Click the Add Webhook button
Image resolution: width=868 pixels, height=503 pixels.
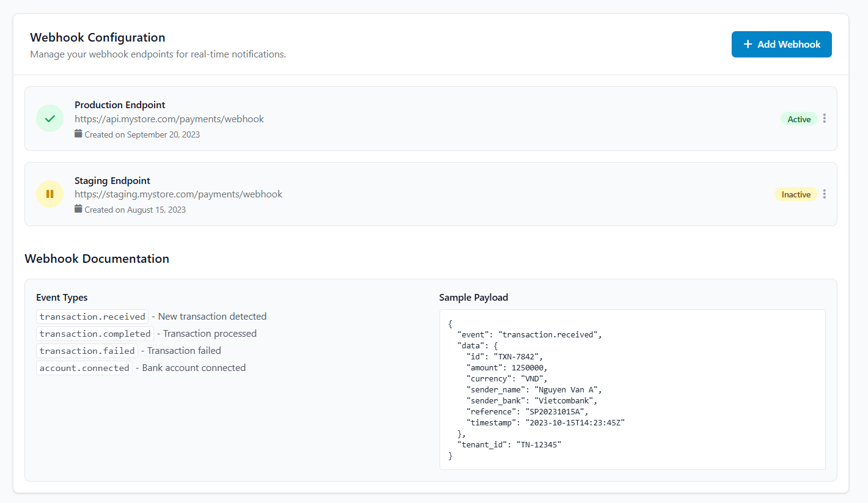tap(782, 44)
